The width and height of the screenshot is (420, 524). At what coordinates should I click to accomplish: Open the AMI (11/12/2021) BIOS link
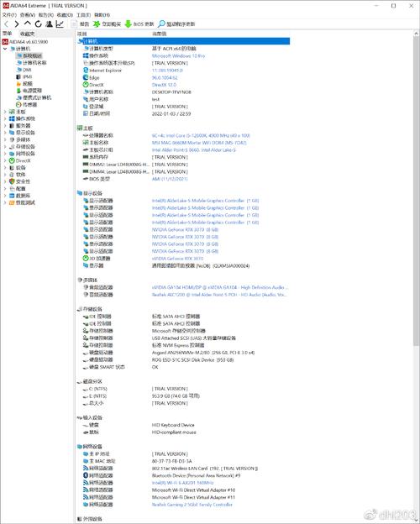coord(170,179)
